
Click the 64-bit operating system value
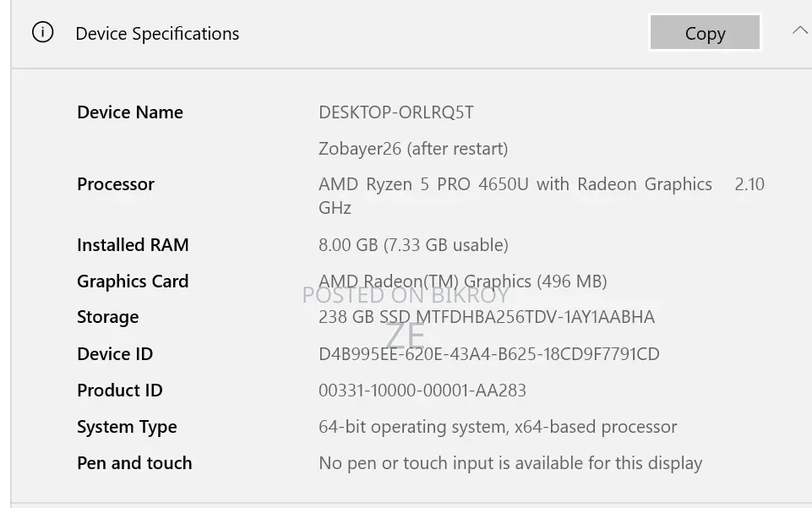498,427
